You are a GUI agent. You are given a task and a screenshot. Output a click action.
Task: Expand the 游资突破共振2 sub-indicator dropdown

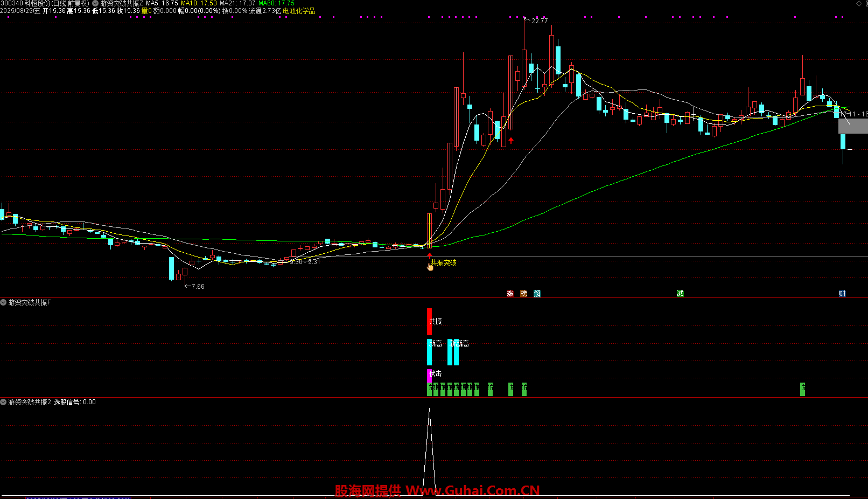[4, 402]
